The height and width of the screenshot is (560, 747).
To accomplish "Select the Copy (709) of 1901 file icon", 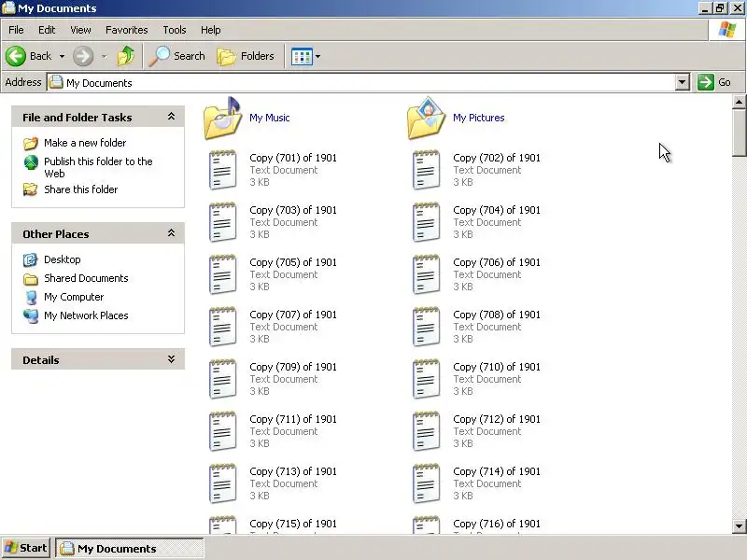I will click(222, 380).
